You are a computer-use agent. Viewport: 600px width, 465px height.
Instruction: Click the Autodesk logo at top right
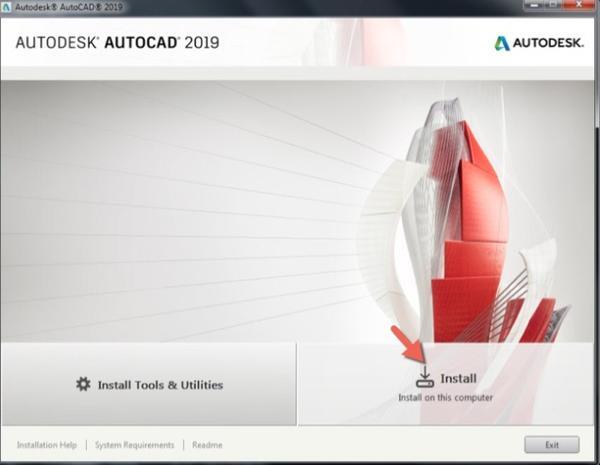[539, 43]
